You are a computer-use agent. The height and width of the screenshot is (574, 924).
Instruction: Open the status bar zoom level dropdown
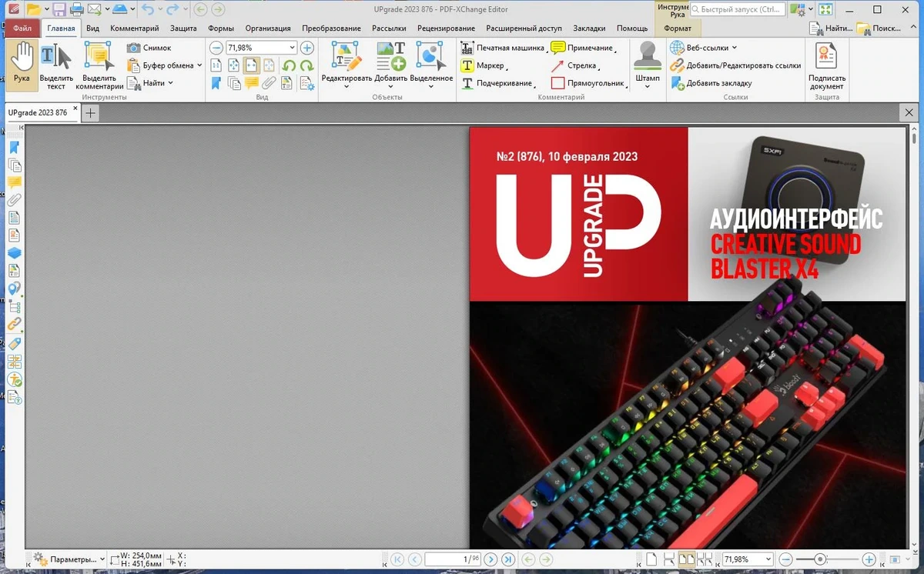[x=768, y=559]
